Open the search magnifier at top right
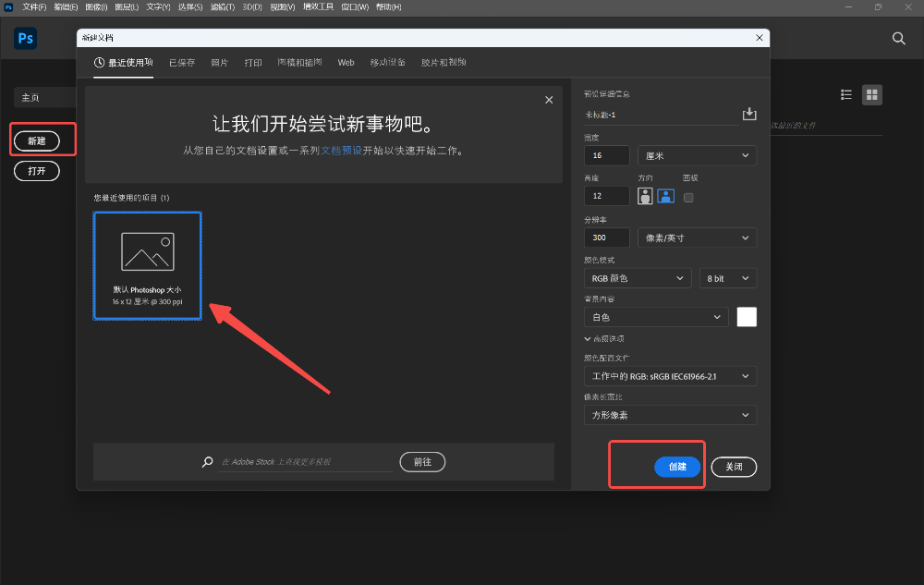This screenshot has width=924, height=585. (x=898, y=39)
